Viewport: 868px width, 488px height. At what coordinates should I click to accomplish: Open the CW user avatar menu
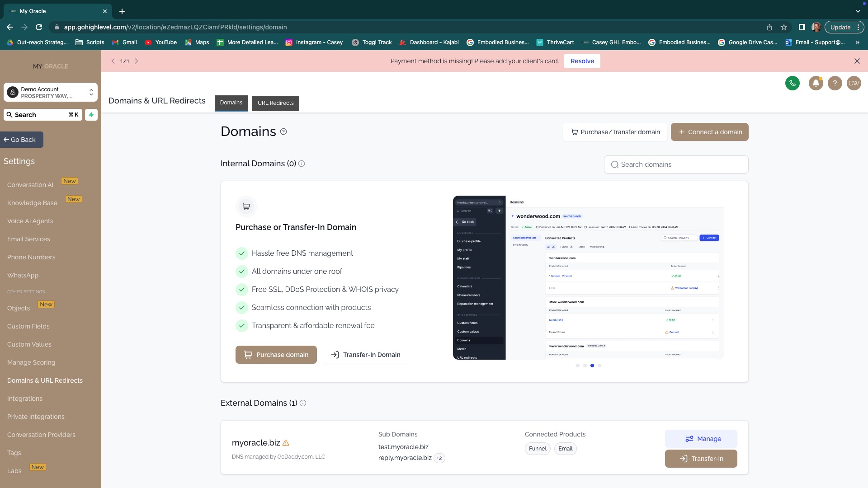[854, 83]
